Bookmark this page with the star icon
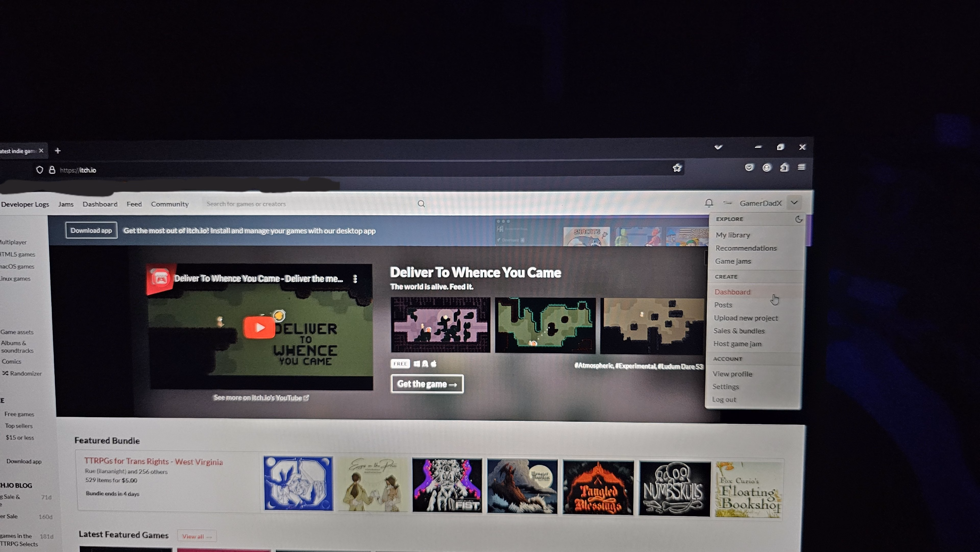The height and width of the screenshot is (552, 980). pos(677,168)
